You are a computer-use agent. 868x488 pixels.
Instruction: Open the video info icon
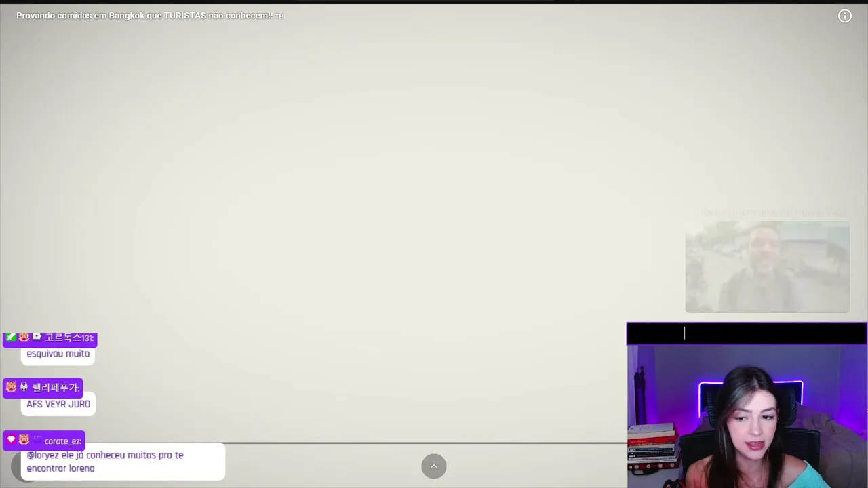pos(844,16)
